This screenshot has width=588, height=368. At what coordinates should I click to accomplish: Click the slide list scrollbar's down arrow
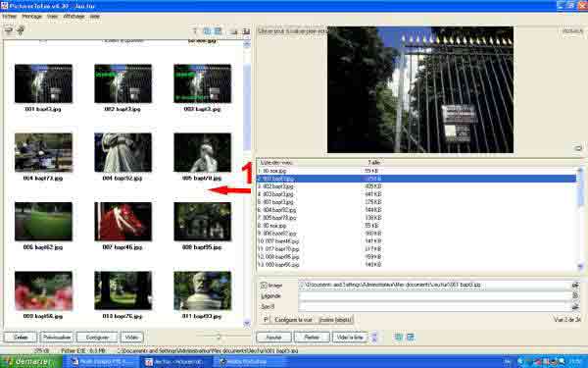[580, 266]
